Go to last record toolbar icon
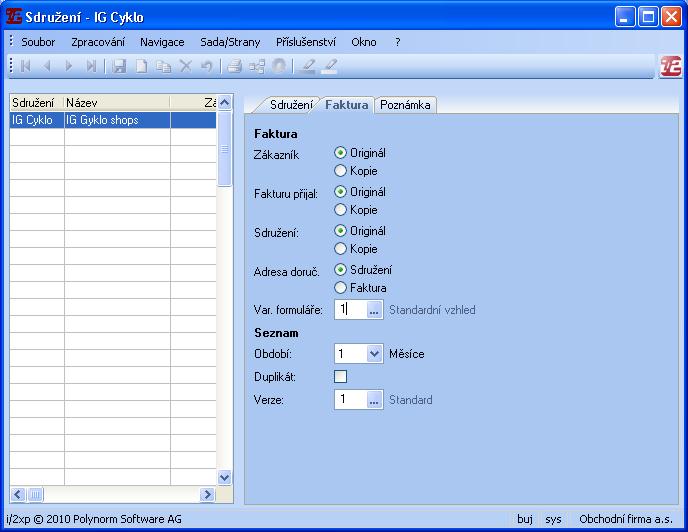Image resolution: width=688 pixels, height=532 pixels. coord(91,66)
